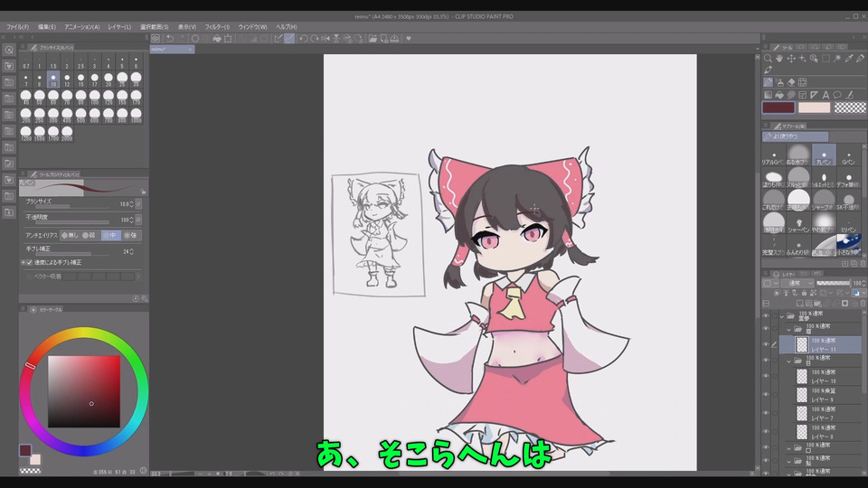Select the Gペン sub tool
The image size is (868, 488).
(x=848, y=155)
